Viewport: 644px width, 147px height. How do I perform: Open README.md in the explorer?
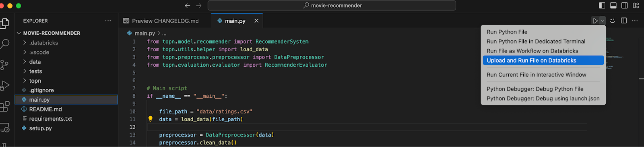[x=66, y=109]
